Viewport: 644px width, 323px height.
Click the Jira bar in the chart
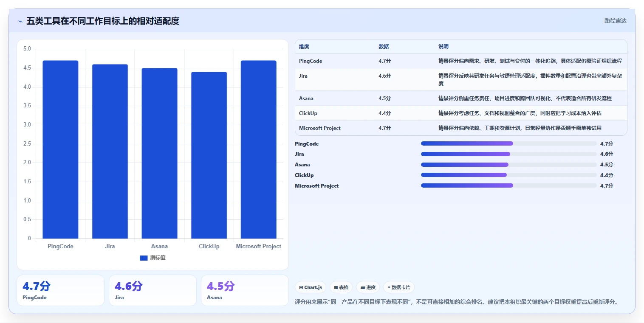110,152
